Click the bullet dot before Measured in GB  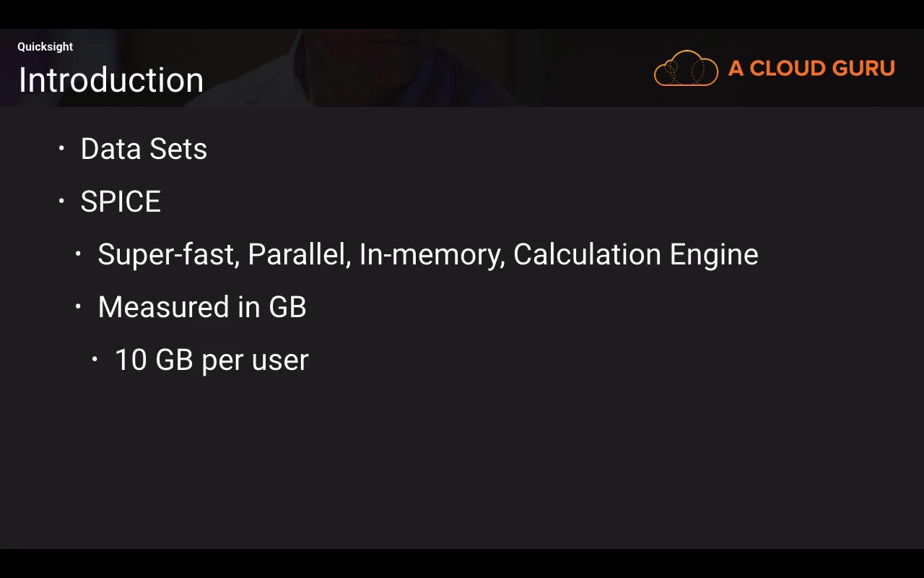point(78,307)
